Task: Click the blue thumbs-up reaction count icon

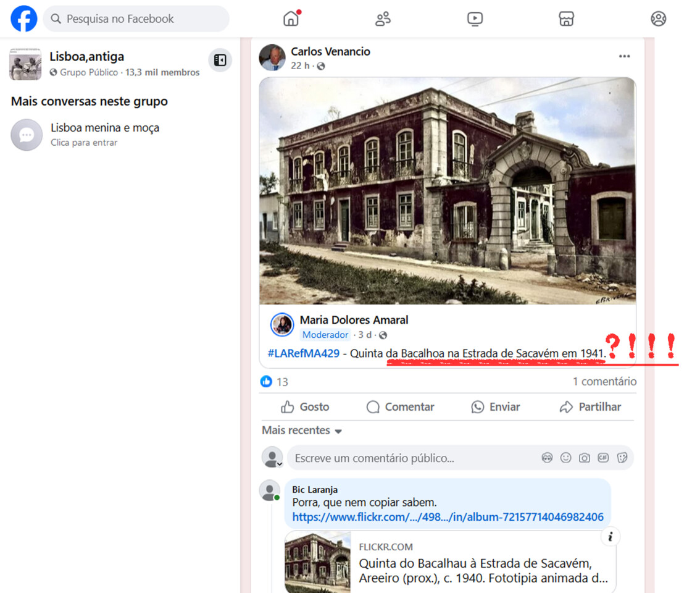Action: click(266, 382)
